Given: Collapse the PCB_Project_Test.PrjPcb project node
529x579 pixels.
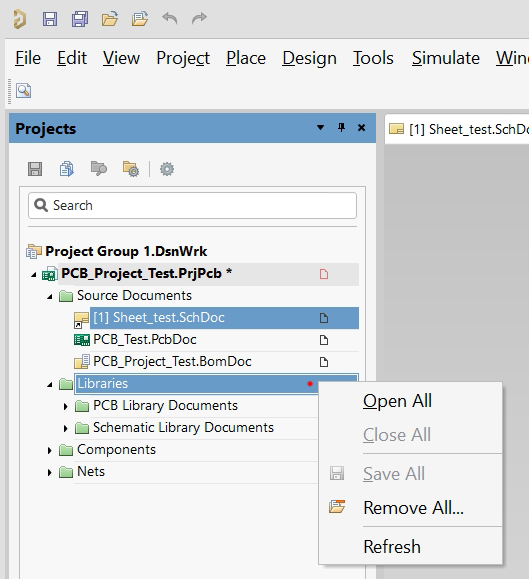Looking at the screenshot, I should (x=34, y=275).
